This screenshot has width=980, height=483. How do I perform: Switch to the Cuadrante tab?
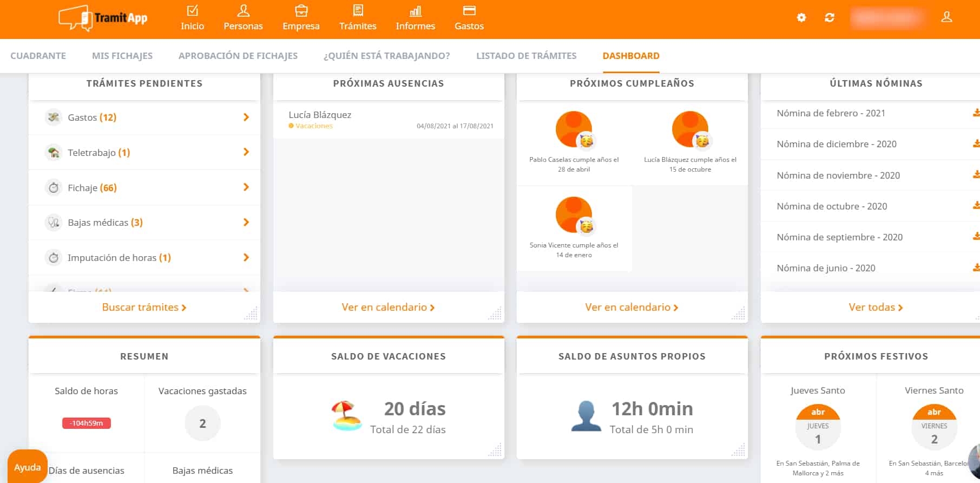[38, 56]
